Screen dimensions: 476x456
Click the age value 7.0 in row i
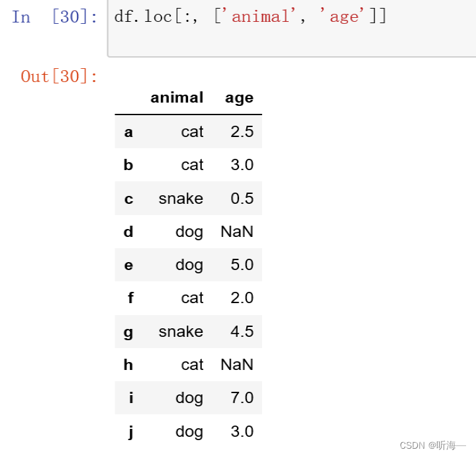[x=242, y=398]
